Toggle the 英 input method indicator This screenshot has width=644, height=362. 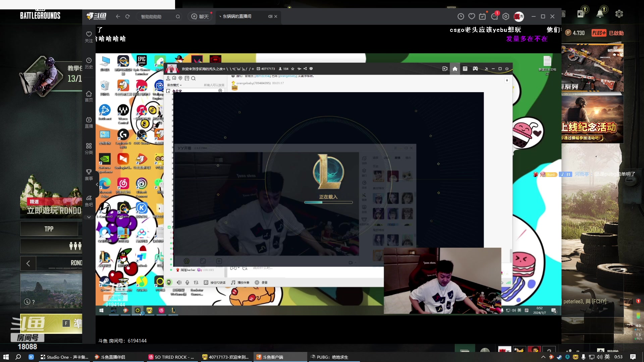(x=607, y=357)
